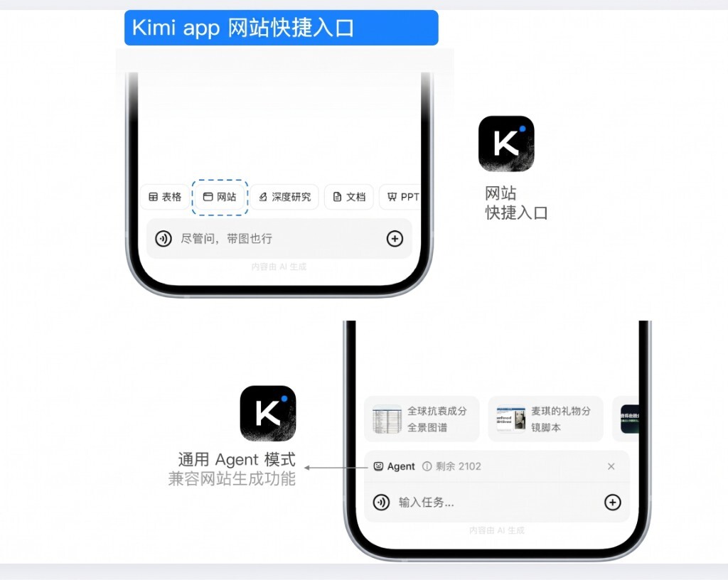Click plus icon in 输入任务 box
Viewport: 728px width, 580px height.
point(612,502)
